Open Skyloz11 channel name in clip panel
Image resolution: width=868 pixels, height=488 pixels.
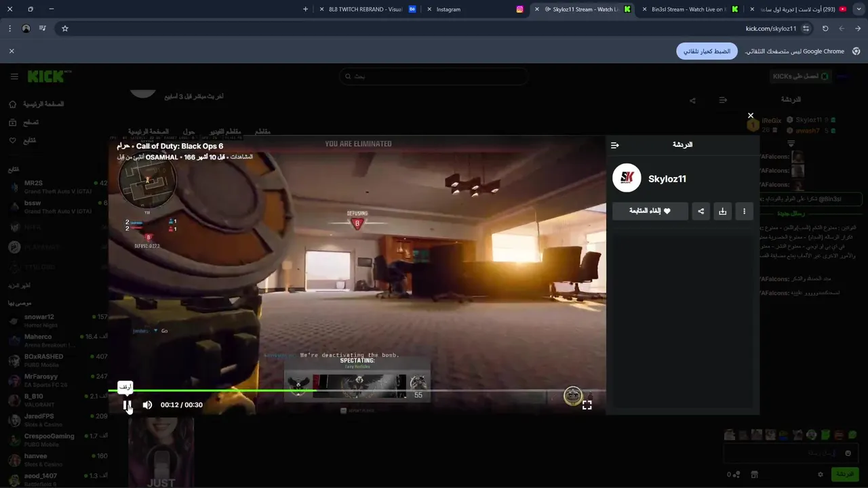click(667, 179)
